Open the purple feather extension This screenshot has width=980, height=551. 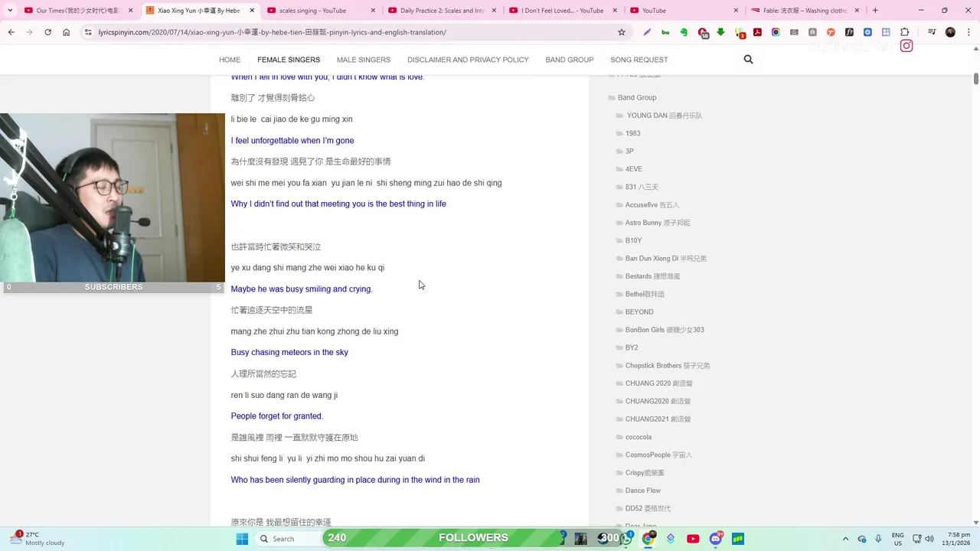pyautogui.click(x=647, y=32)
